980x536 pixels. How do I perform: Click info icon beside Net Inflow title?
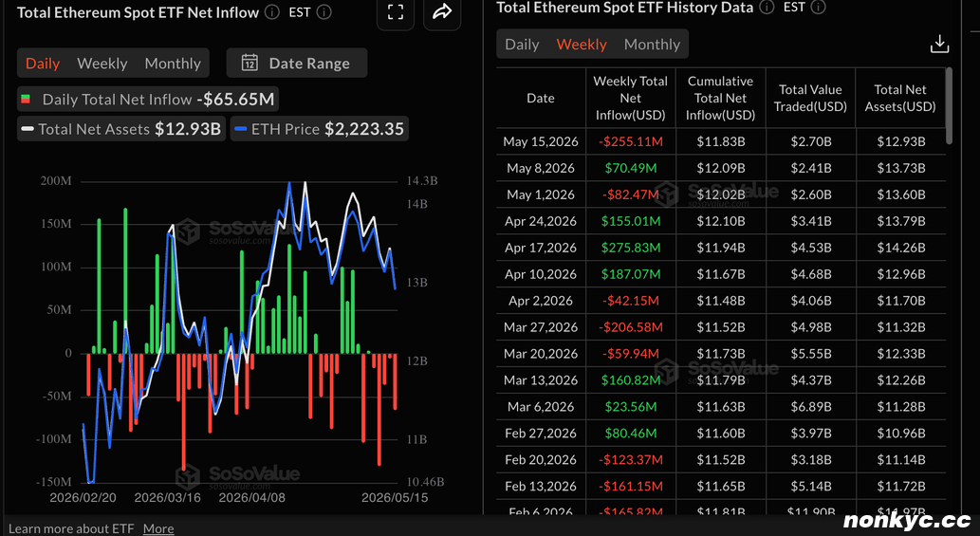(x=272, y=12)
